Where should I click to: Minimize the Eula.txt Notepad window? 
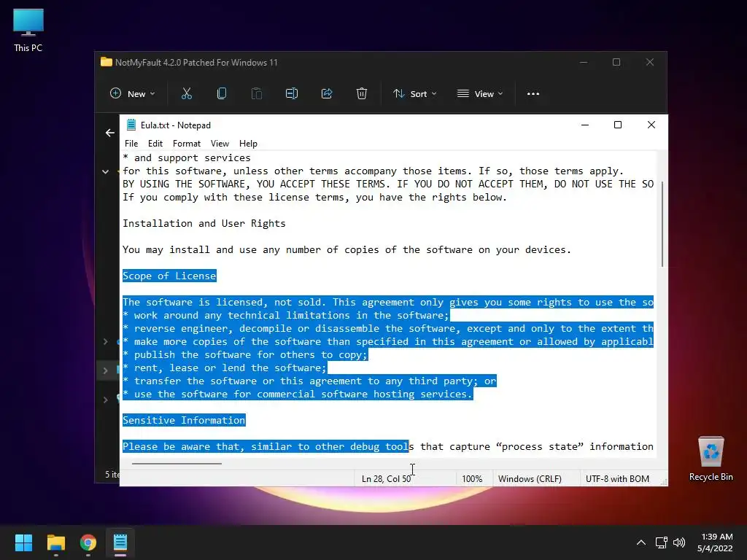pos(585,125)
